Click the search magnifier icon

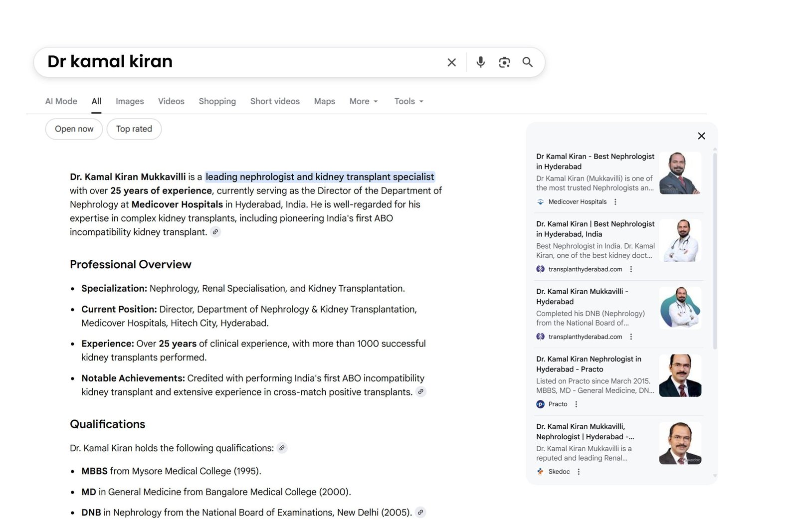[528, 62]
